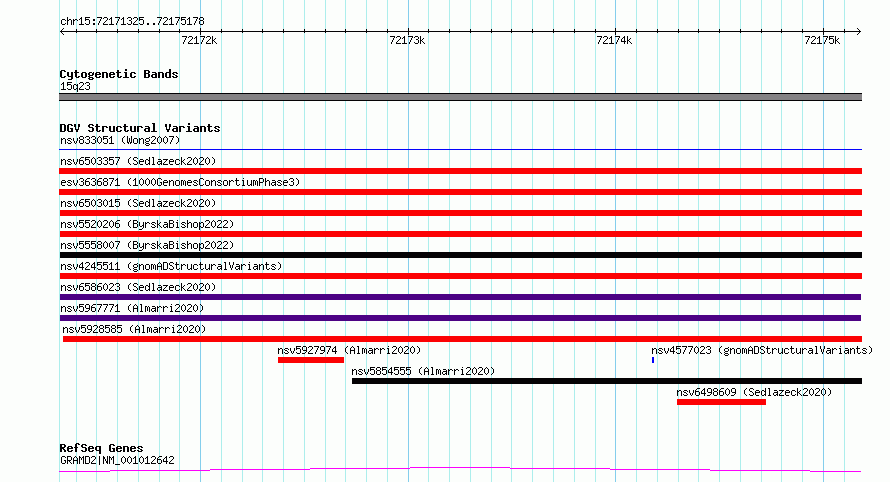The width and height of the screenshot is (890, 482).
Task: Click the red nsv5928585 variant bar
Action: (462, 339)
